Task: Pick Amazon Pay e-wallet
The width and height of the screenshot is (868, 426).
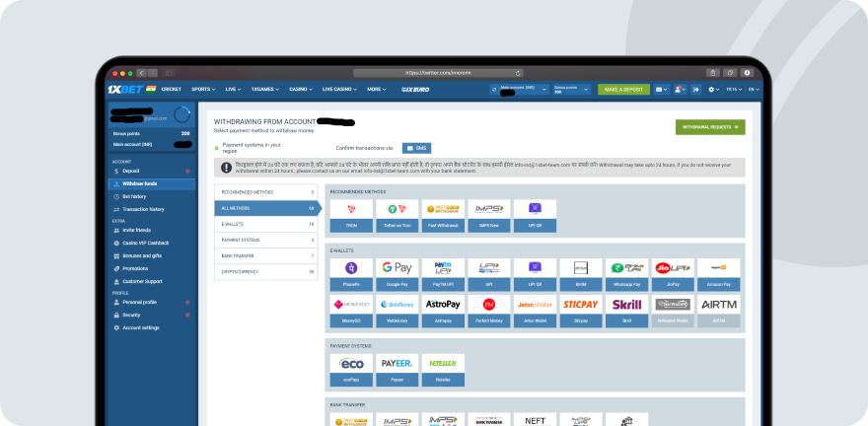Action: (718, 274)
